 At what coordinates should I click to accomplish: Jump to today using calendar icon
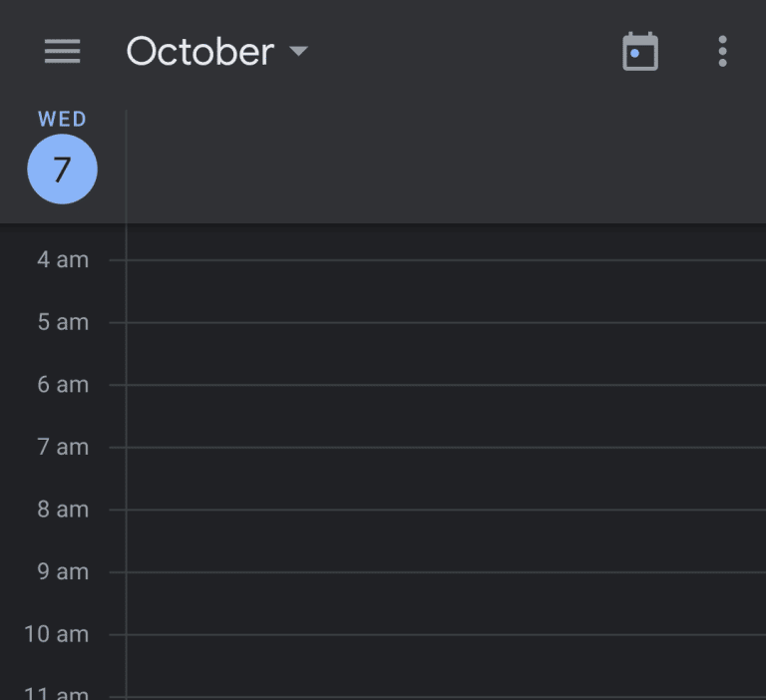pos(640,51)
